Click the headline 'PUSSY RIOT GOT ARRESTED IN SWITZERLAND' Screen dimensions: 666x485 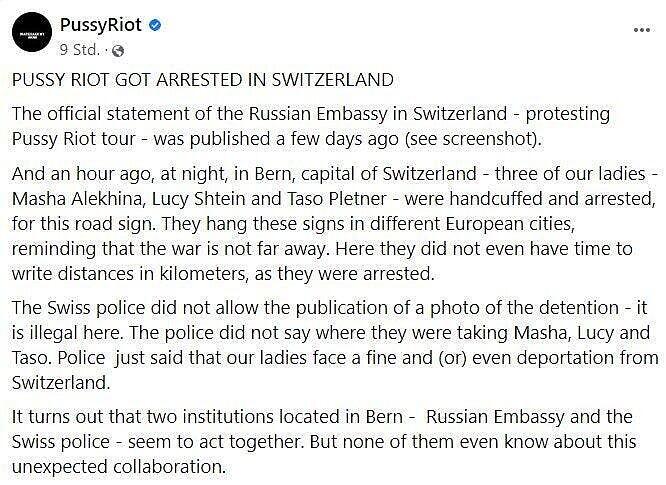point(203,80)
